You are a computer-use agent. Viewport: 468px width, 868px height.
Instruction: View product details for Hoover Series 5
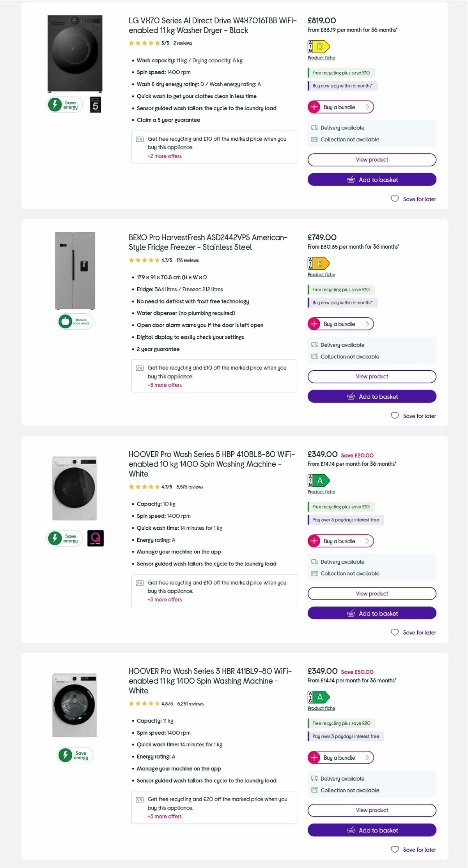[x=371, y=594]
